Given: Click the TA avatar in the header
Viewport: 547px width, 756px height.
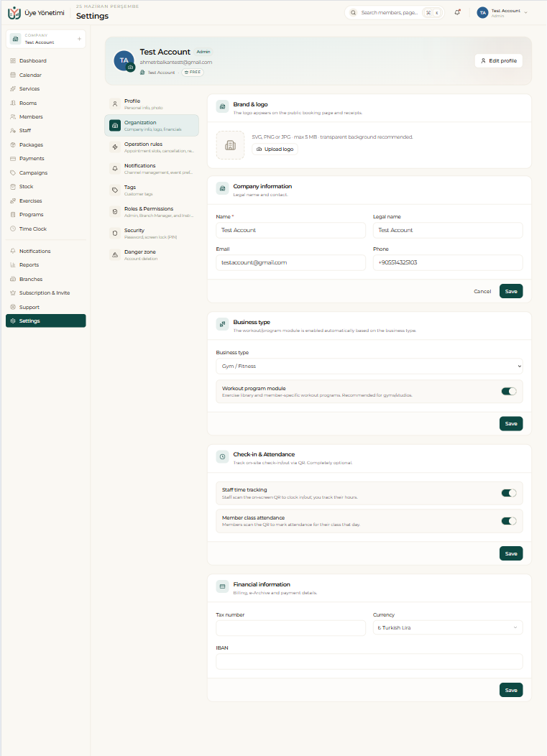Looking at the screenshot, I should [482, 12].
